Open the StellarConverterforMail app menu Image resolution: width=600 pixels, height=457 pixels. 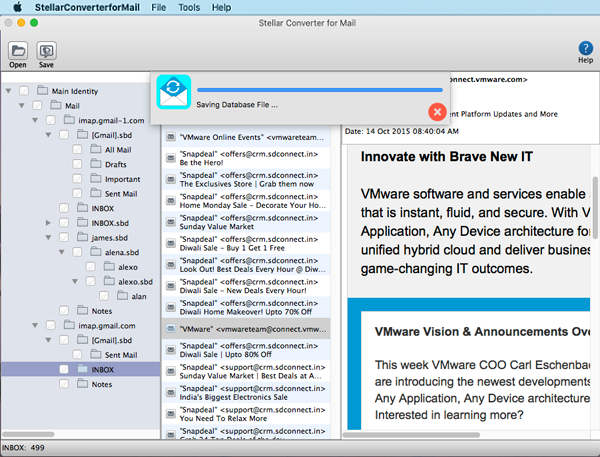[x=87, y=7]
